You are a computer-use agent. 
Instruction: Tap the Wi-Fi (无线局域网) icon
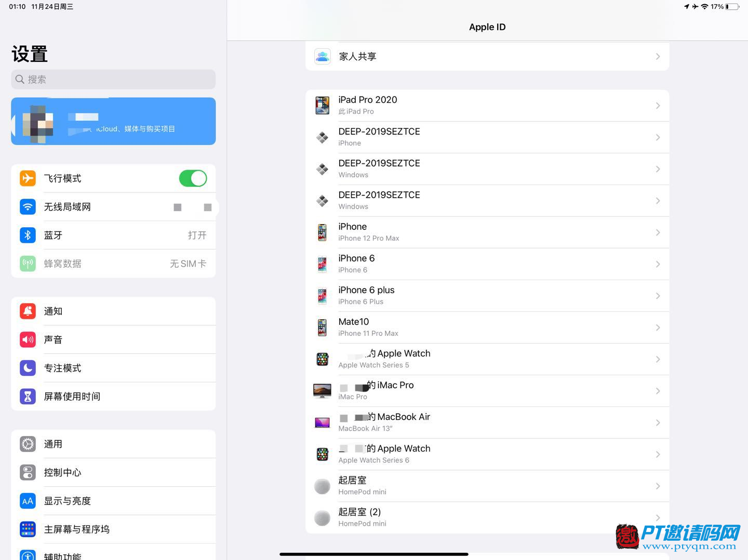coord(28,207)
